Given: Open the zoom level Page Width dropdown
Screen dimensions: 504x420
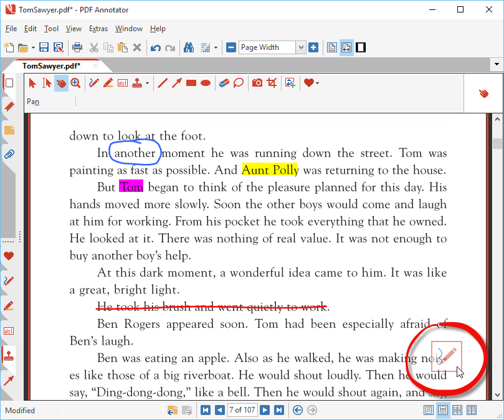Looking at the screenshot, I should pyautogui.click(x=300, y=47).
